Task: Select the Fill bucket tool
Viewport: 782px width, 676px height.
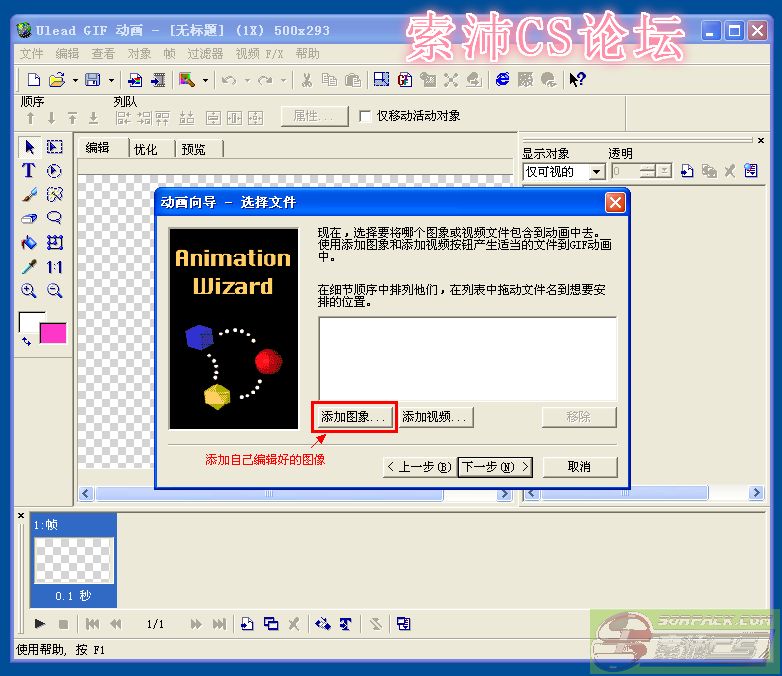Action: pos(29,242)
